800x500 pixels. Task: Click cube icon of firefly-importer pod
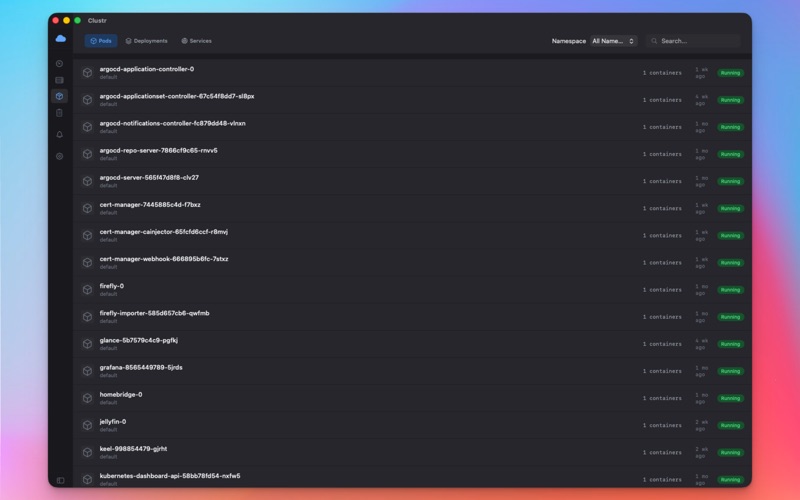click(87, 316)
